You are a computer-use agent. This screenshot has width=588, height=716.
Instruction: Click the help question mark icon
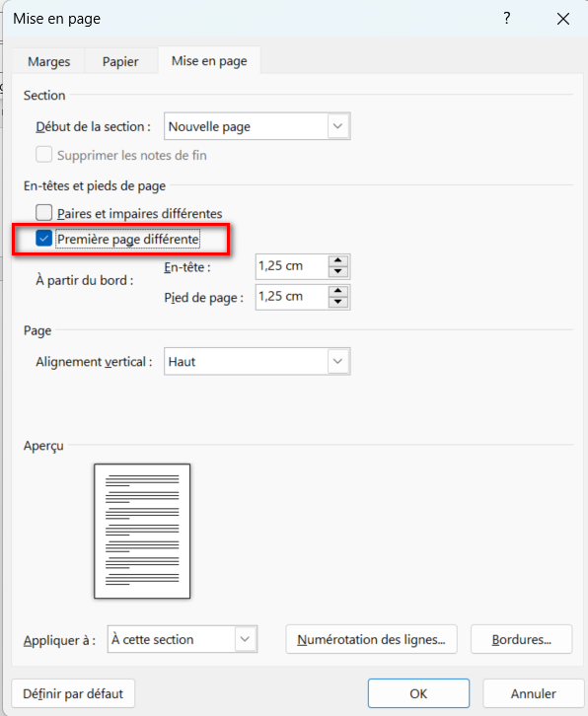point(507,19)
